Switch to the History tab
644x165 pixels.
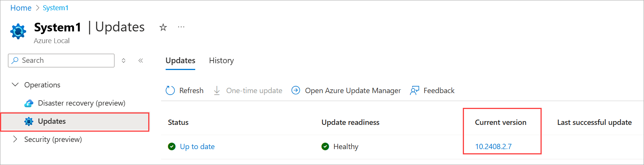[221, 61]
